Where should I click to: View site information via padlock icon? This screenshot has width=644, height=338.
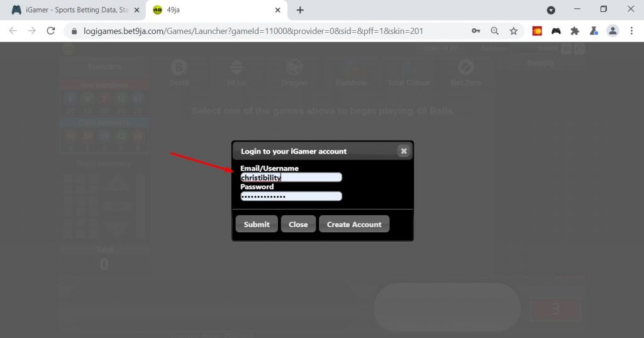[74, 31]
